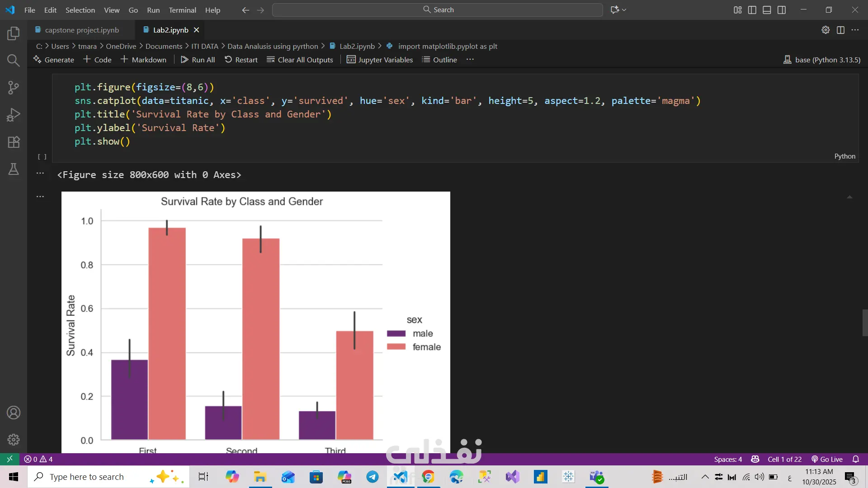Screen dimensions: 868x488
Task: Open Run and Debug view
Action: (x=14, y=115)
